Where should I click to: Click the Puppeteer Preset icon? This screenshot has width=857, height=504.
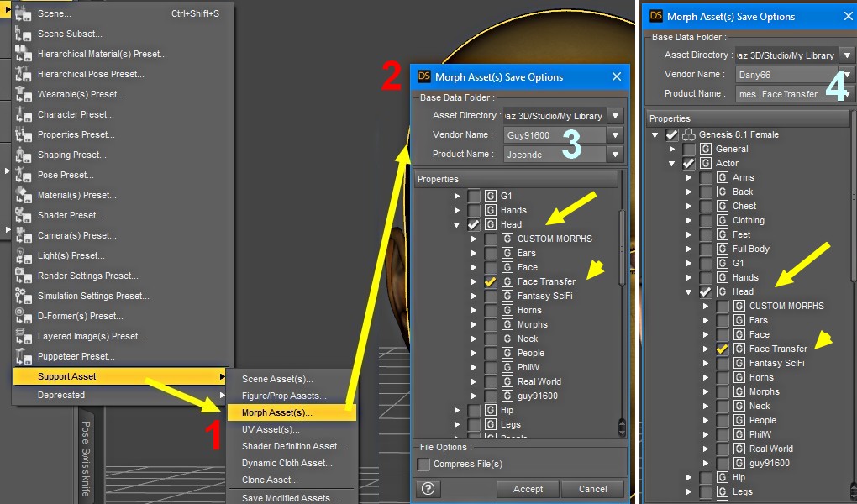[23, 356]
